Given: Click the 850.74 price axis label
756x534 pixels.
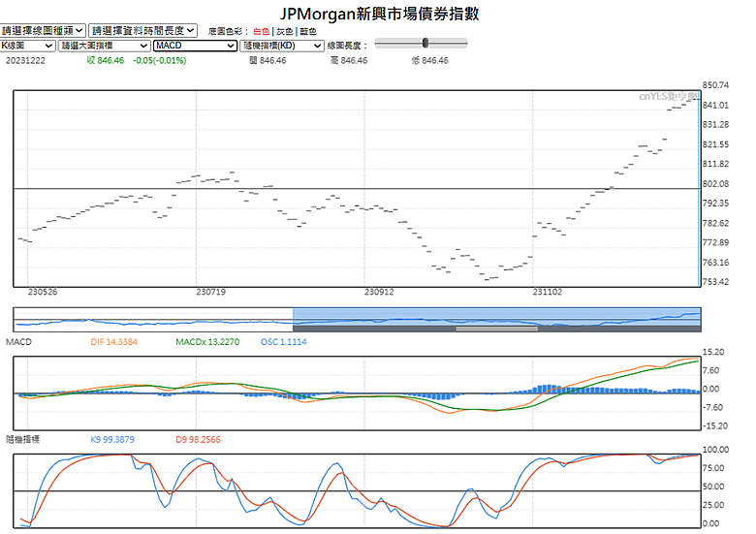Looking at the screenshot, I should (715, 85).
